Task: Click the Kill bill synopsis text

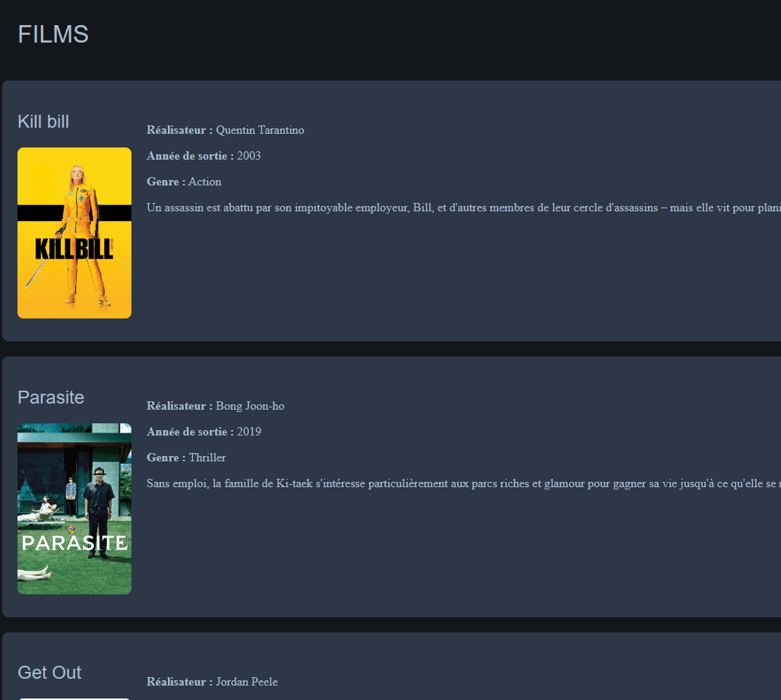Action: pyautogui.click(x=463, y=207)
